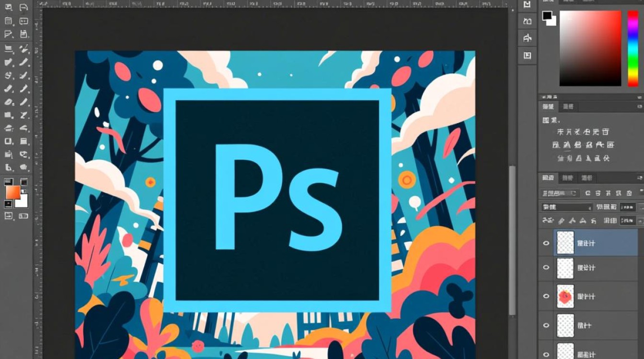Click the white background color swatch in the toolbox
Viewport: 644px width, 359px height.
(x=22, y=201)
